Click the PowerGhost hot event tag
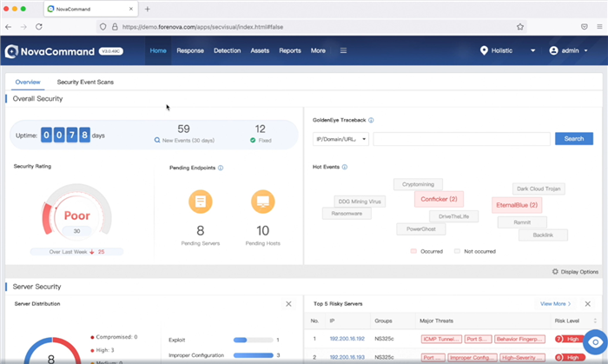 pyautogui.click(x=421, y=229)
